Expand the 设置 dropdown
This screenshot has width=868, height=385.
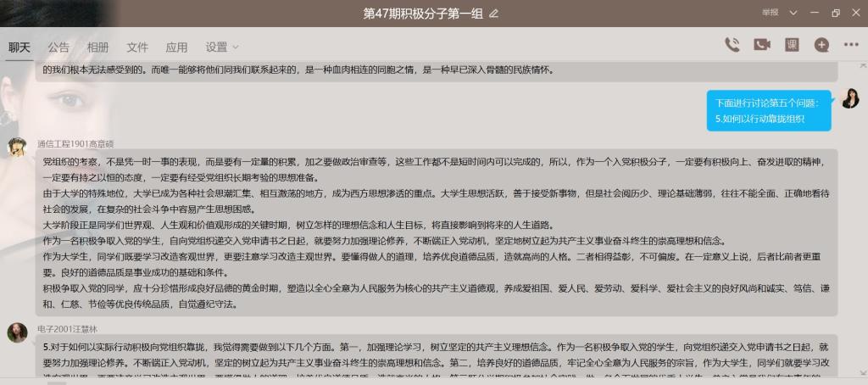coord(222,47)
